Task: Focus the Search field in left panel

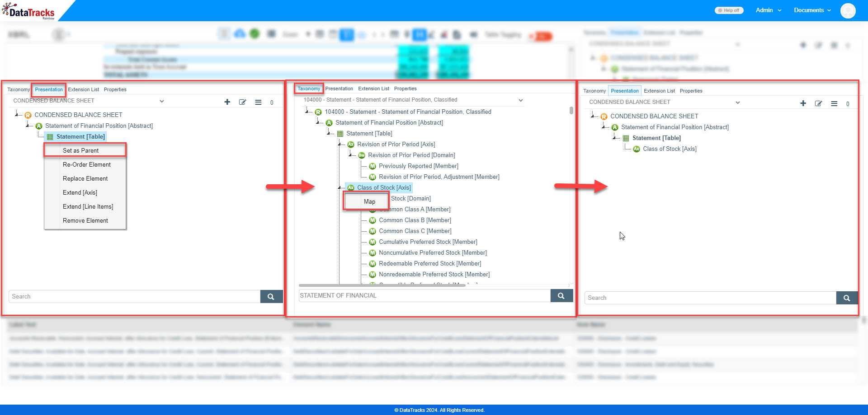Action: (x=134, y=297)
